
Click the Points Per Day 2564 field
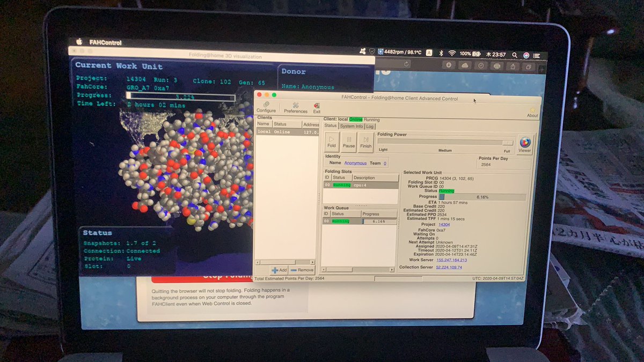(x=503, y=165)
